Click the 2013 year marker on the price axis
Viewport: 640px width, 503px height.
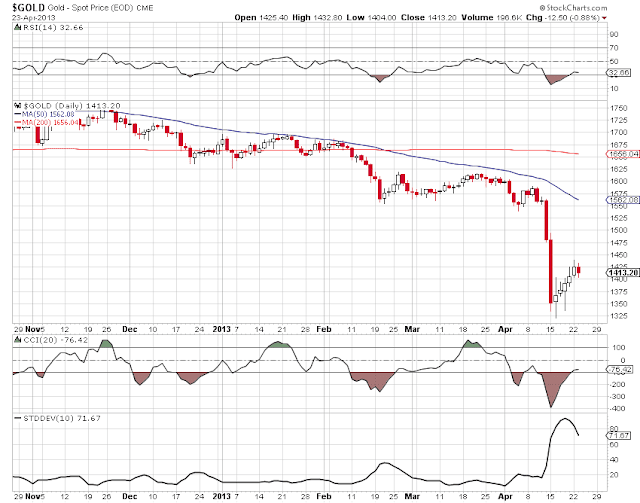[221, 329]
